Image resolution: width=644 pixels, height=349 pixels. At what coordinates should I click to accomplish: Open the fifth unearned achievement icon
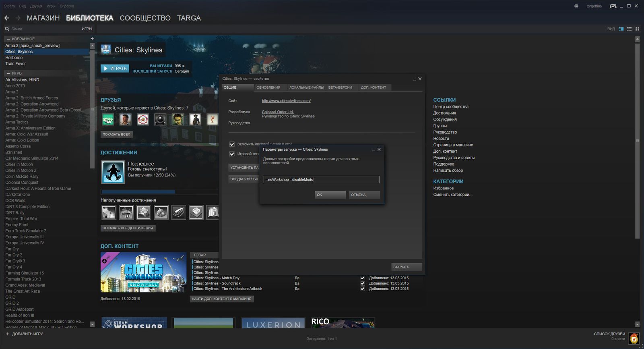[x=179, y=212]
